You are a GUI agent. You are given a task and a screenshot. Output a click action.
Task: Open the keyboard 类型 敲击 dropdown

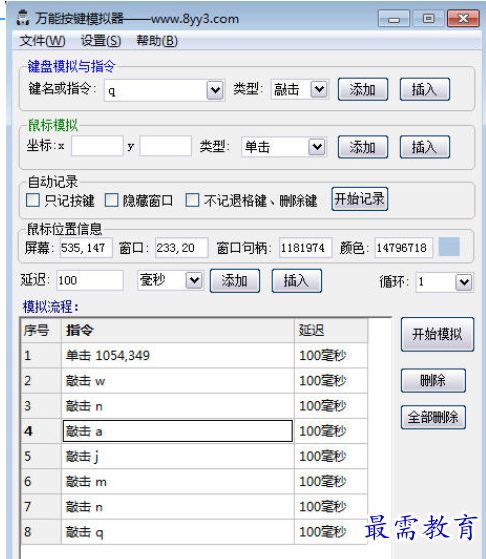[319, 89]
